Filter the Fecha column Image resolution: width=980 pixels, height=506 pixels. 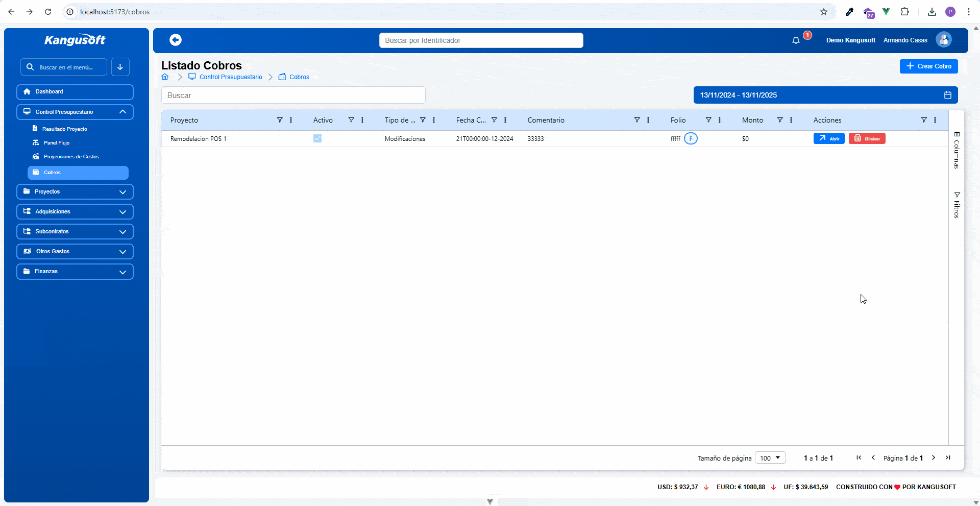(x=494, y=120)
